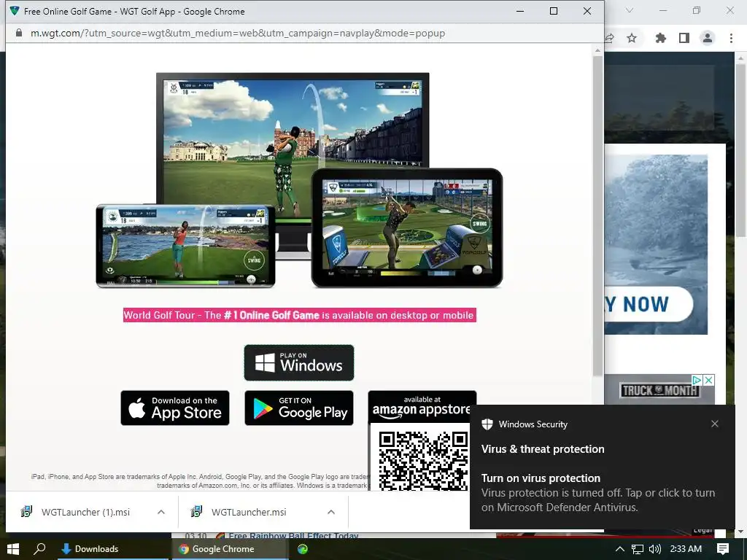Open the network tray icon
Image resolution: width=747 pixels, height=560 pixels.
point(637,549)
